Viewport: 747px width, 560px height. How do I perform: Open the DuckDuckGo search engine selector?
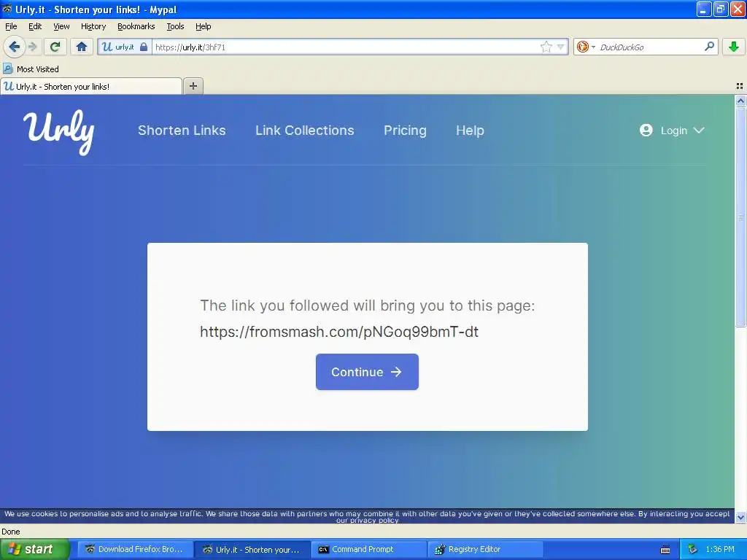[586, 47]
